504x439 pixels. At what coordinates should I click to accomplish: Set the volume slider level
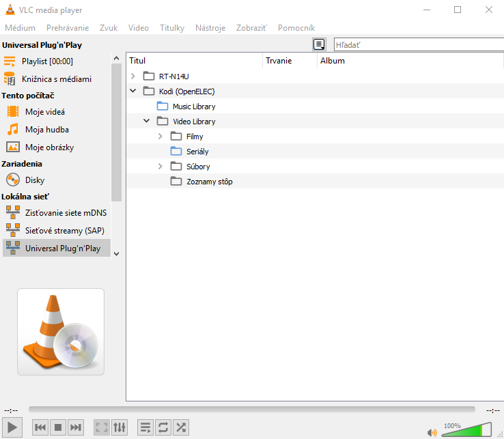pyautogui.click(x=466, y=429)
